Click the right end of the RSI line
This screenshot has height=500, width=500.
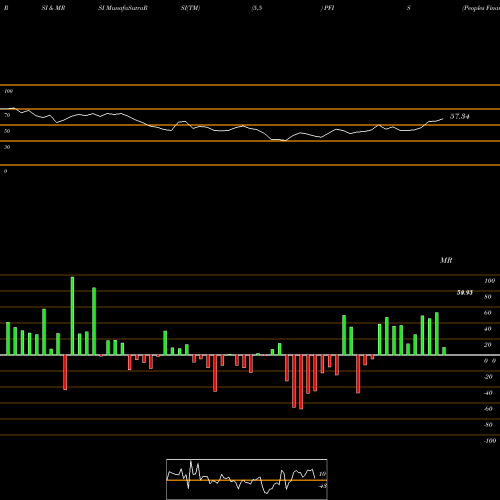coord(443,119)
